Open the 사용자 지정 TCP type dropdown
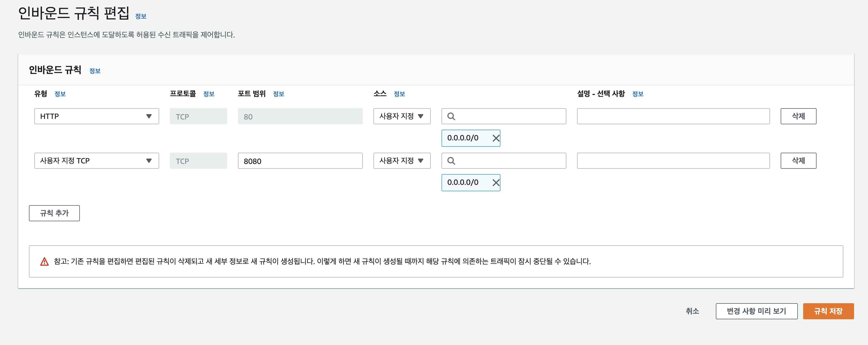The width and height of the screenshot is (868, 345). tap(96, 161)
